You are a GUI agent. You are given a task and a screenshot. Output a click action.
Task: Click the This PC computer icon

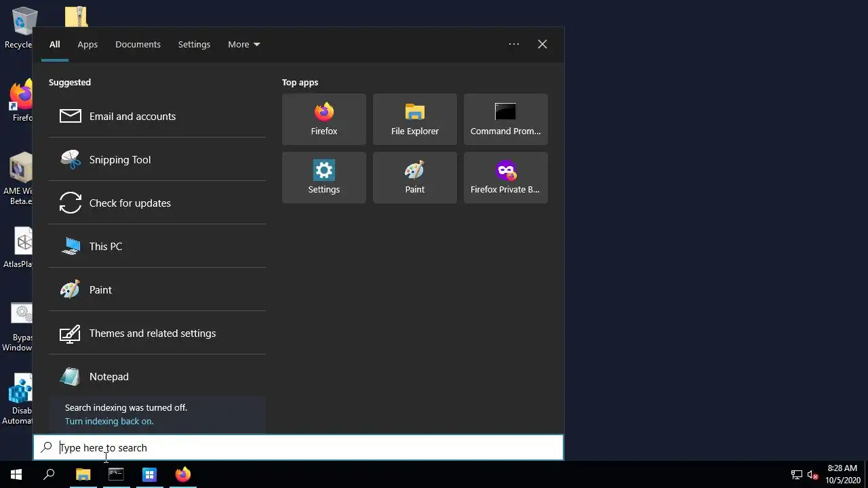[x=71, y=246]
